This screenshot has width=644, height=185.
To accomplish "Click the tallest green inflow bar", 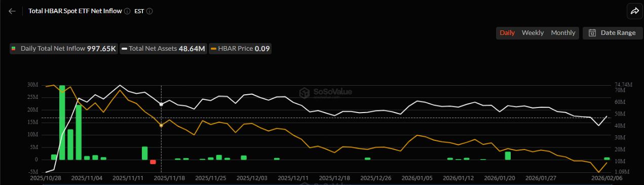I will click(62, 122).
